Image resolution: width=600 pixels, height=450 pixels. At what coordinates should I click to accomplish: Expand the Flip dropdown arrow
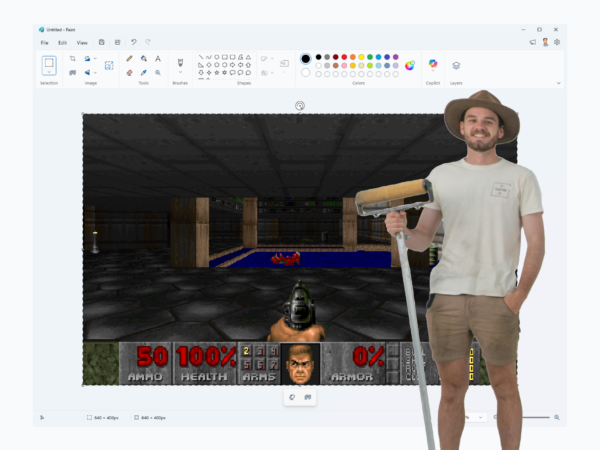point(95,72)
